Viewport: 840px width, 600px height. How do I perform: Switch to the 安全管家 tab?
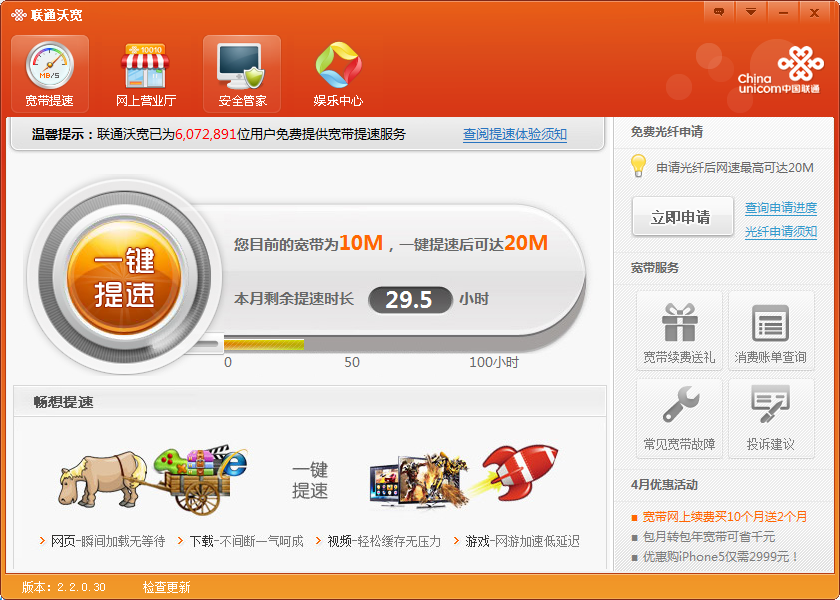pyautogui.click(x=242, y=74)
